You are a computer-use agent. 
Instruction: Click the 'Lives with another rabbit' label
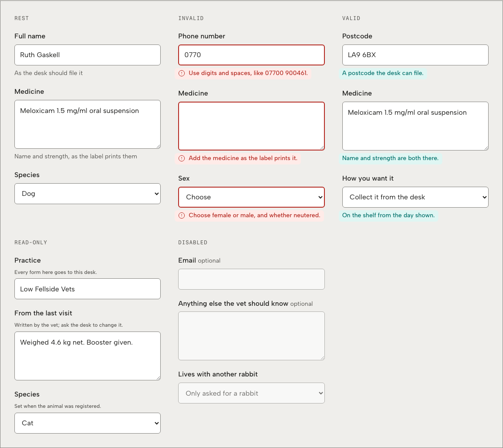218,374
